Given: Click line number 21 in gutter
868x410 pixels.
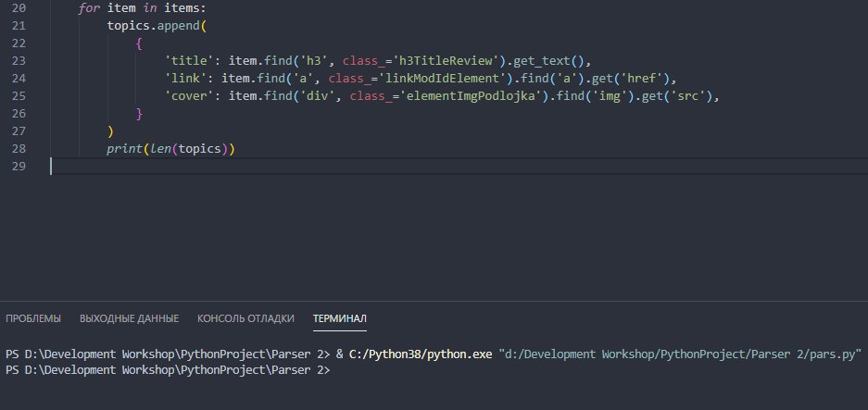Looking at the screenshot, I should (19, 26).
